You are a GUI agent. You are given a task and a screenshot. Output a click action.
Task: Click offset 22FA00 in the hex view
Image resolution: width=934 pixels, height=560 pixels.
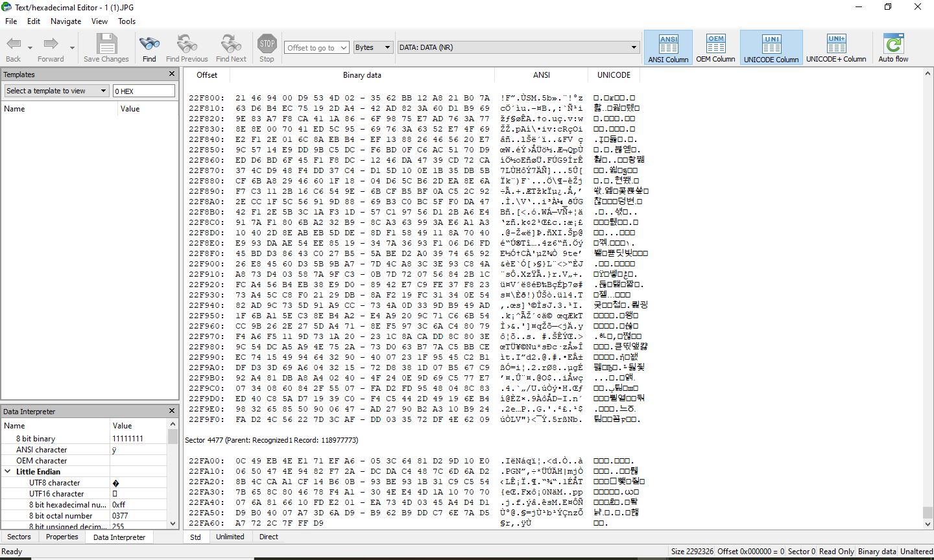click(206, 461)
